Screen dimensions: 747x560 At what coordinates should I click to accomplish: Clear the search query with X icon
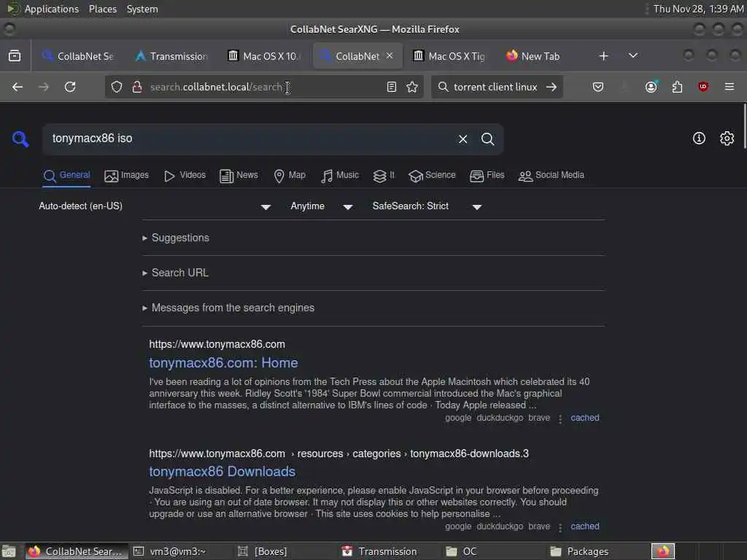pos(462,139)
